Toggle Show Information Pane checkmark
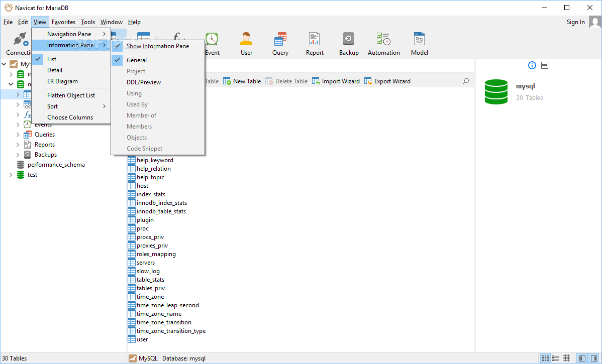This screenshot has height=364, width=602. click(117, 46)
